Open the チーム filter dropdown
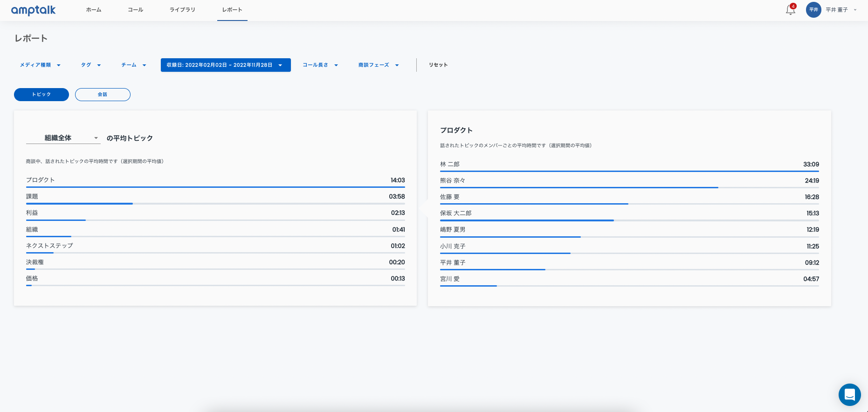 coord(134,65)
